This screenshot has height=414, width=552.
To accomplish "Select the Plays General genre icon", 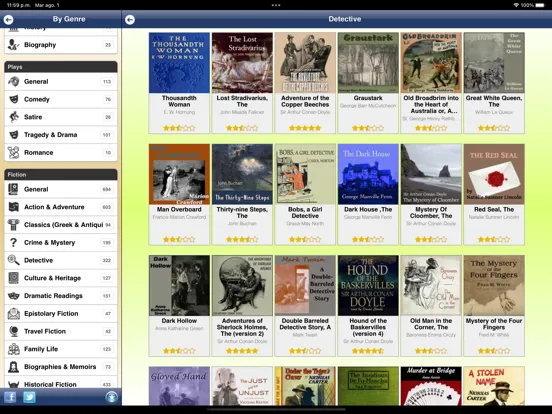I will pos(13,81).
